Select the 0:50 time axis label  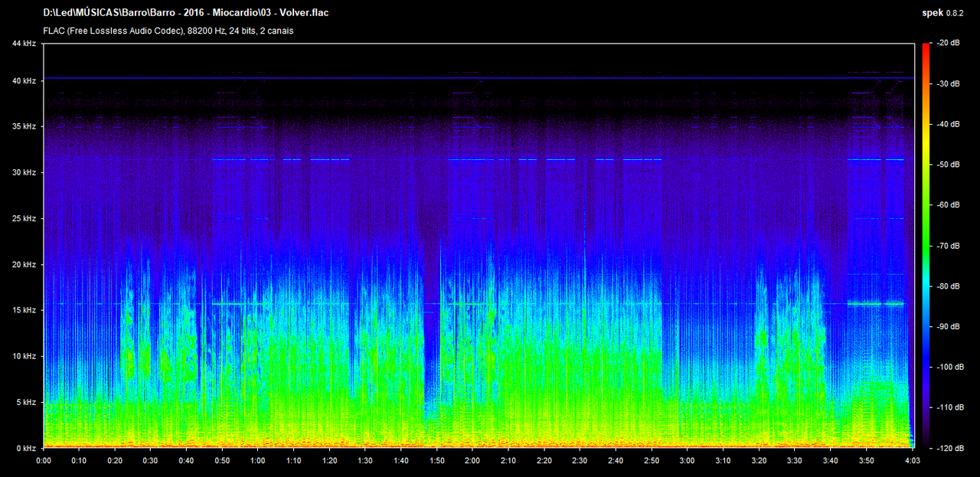(x=222, y=461)
